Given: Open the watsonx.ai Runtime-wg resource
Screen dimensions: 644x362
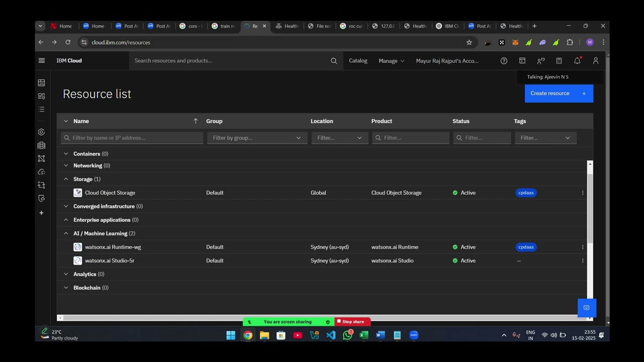Looking at the screenshot, I should tap(113, 247).
